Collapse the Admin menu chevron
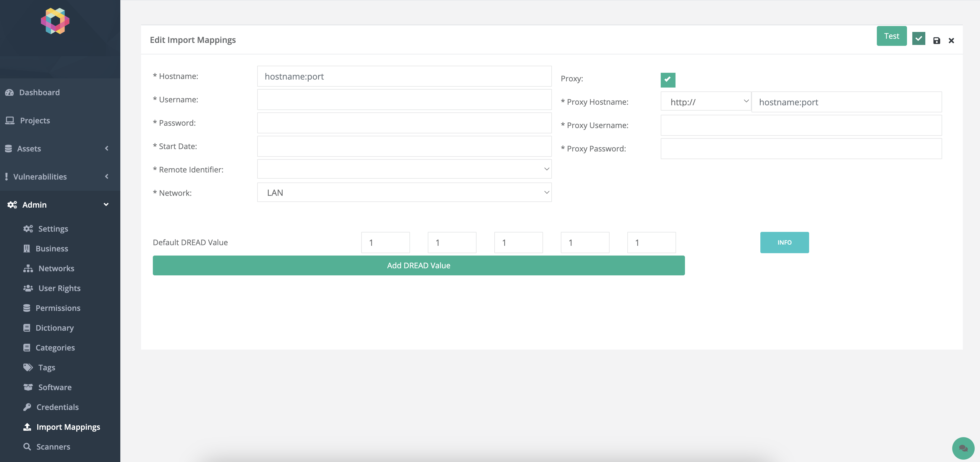The width and height of the screenshot is (980, 462). pyautogui.click(x=106, y=205)
